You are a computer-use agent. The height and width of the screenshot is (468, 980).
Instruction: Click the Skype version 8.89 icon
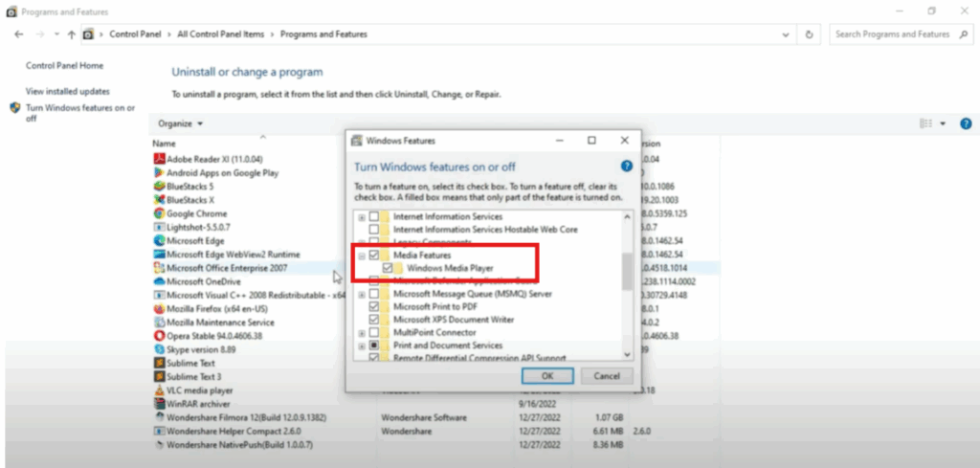(x=159, y=349)
